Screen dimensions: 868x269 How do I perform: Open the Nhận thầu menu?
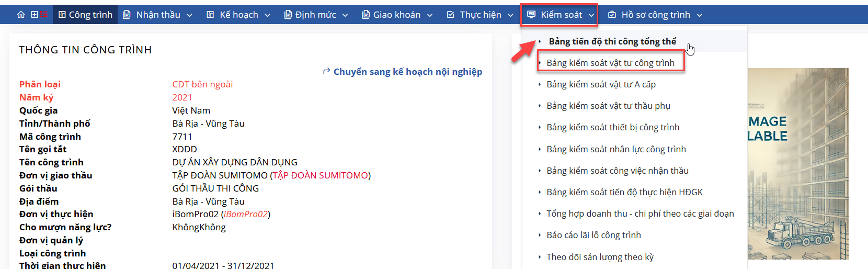157,15
